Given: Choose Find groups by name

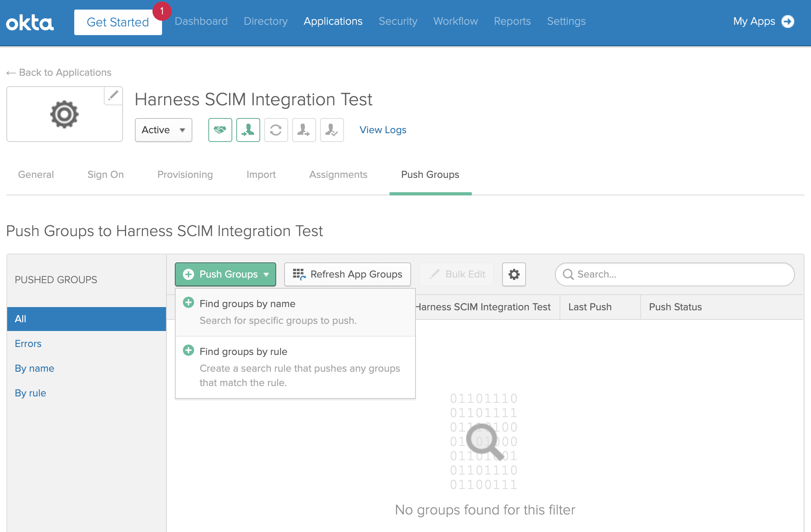Looking at the screenshot, I should point(295,312).
